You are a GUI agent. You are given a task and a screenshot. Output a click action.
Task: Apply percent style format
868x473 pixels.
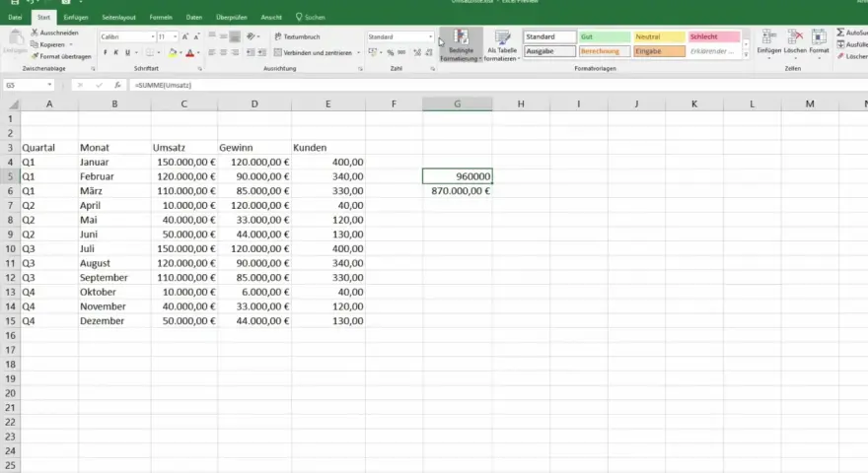point(391,52)
